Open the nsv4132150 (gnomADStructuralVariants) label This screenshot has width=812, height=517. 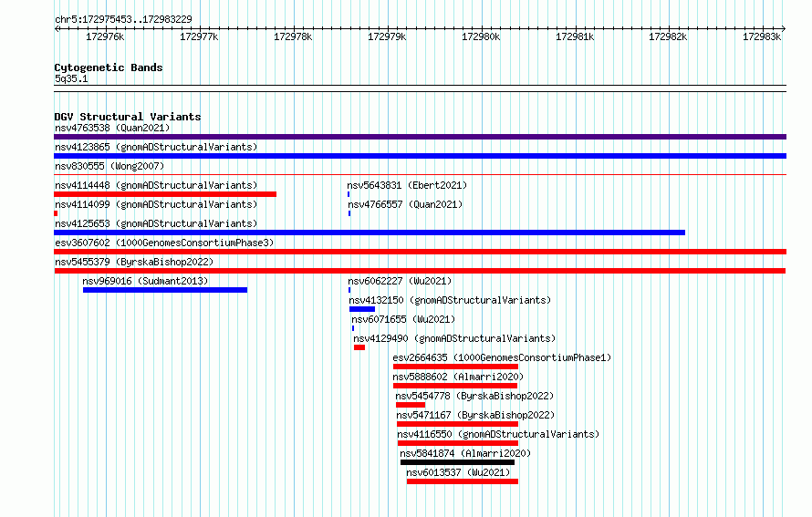point(450,300)
